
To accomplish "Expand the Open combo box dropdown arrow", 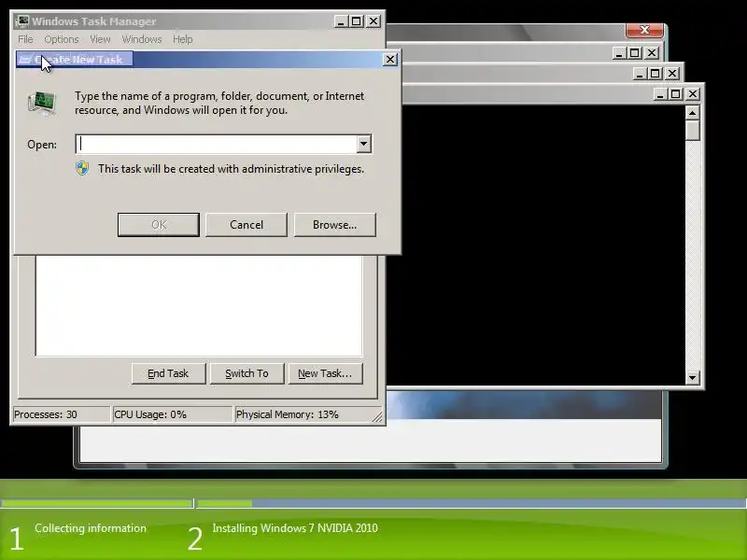I will (x=364, y=144).
